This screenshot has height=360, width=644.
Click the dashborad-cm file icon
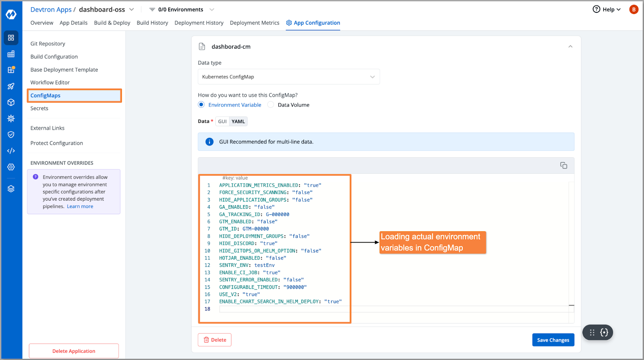202,47
